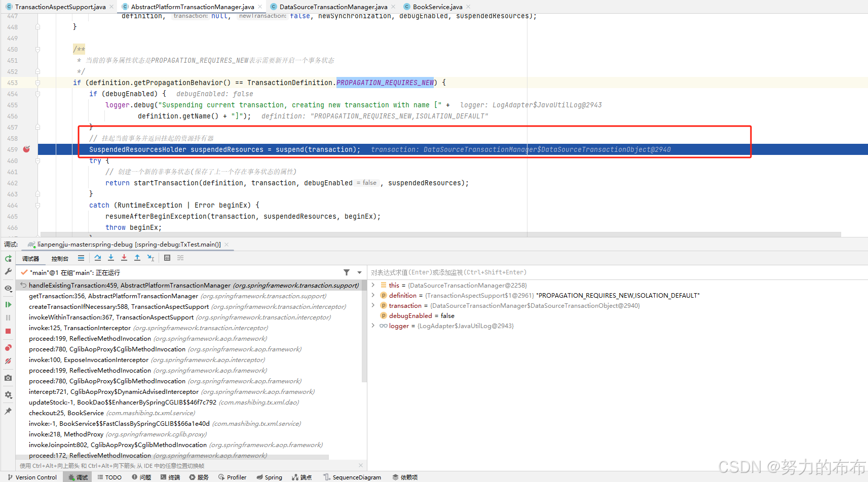Select the getTransaction:356 stack frame
Viewport: 868px width, 482px height.
tap(188, 296)
